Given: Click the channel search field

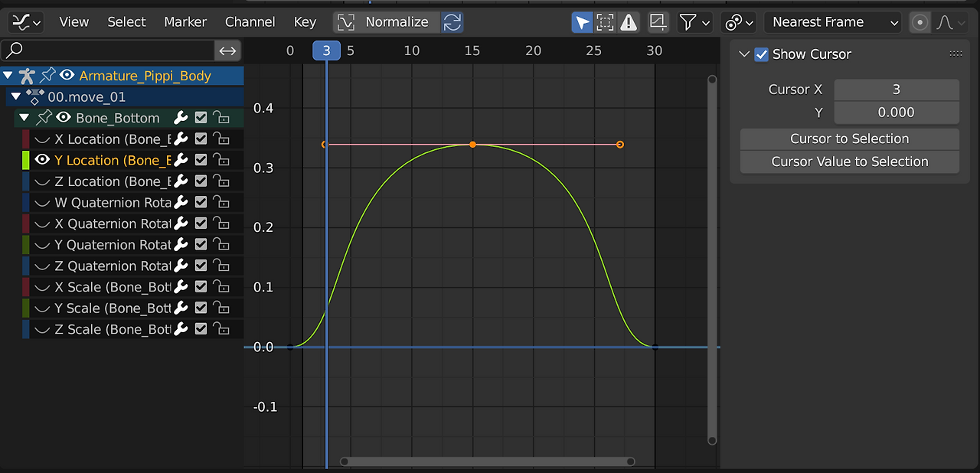Looking at the screenshot, I should [x=108, y=51].
